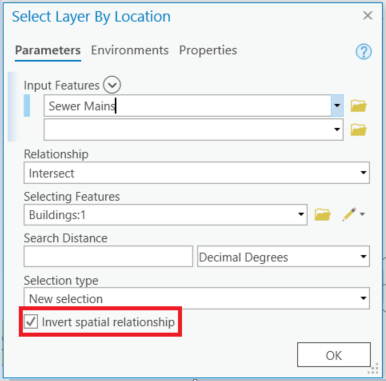Screen dimensions: 386x381
Task: Open the New selection type dropdown
Action: [x=197, y=298]
